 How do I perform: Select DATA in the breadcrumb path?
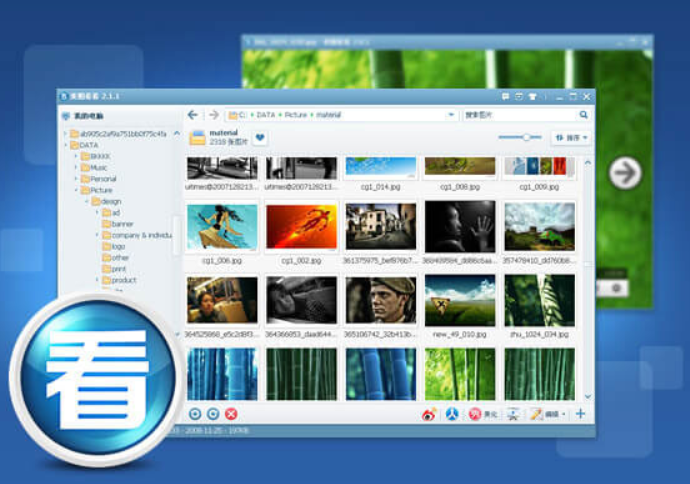tap(265, 115)
